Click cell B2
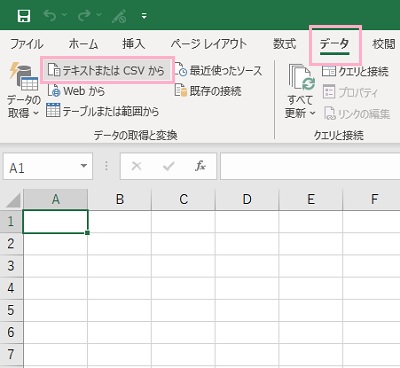Viewport: 400px width, 368px height. point(120,244)
